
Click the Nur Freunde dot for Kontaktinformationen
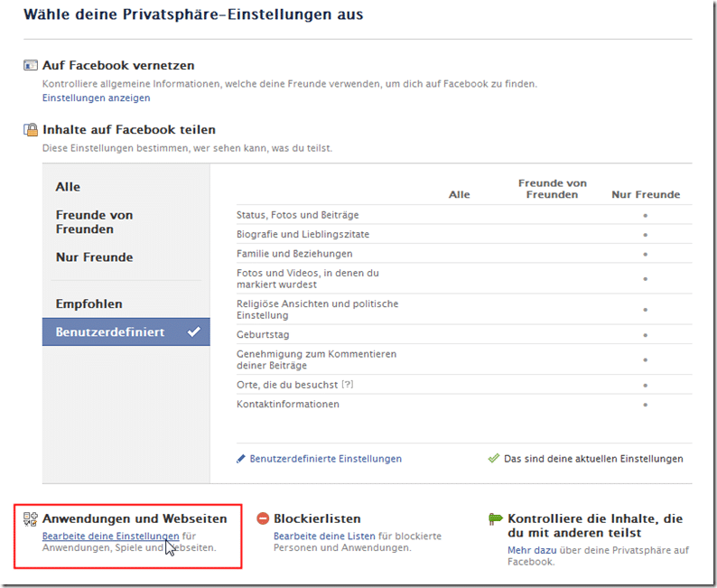(x=645, y=405)
